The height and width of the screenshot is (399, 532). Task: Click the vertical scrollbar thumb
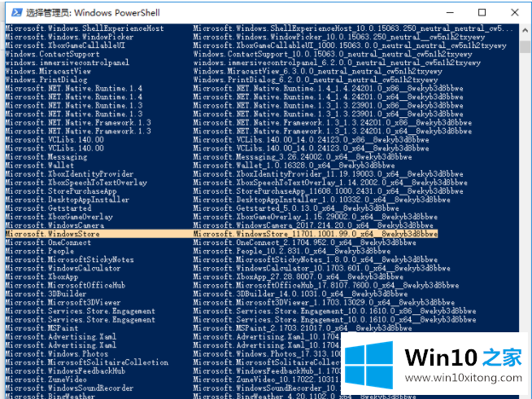coord(525,46)
